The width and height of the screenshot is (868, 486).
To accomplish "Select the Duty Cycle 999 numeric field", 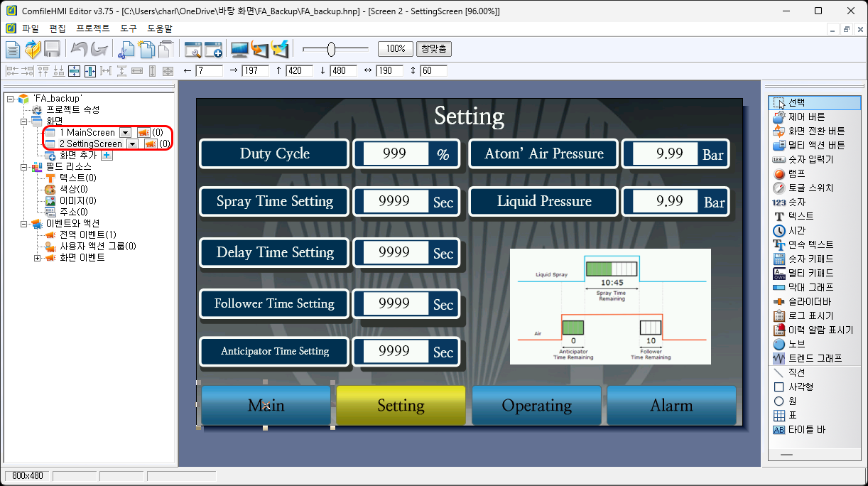I will tap(396, 153).
